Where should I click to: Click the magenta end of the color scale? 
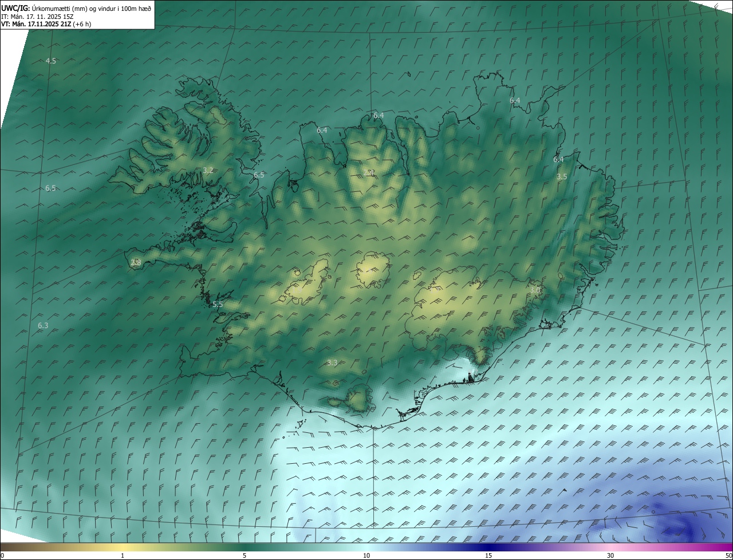point(726,547)
